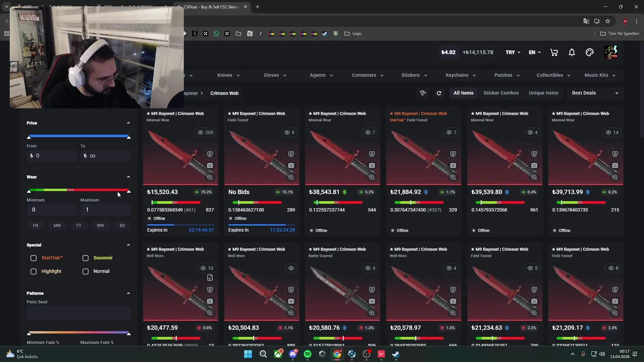Screen dimensions: 644x362
Task: Click the filter list icon near All Items
Action: [x=423, y=93]
